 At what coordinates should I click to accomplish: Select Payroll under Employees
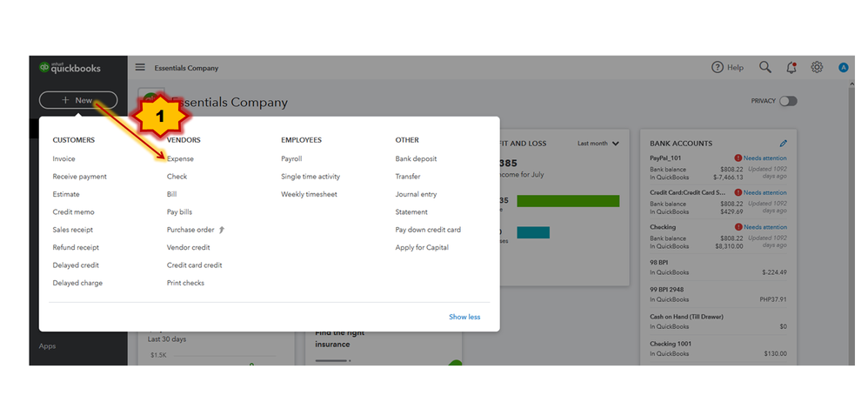point(291,158)
